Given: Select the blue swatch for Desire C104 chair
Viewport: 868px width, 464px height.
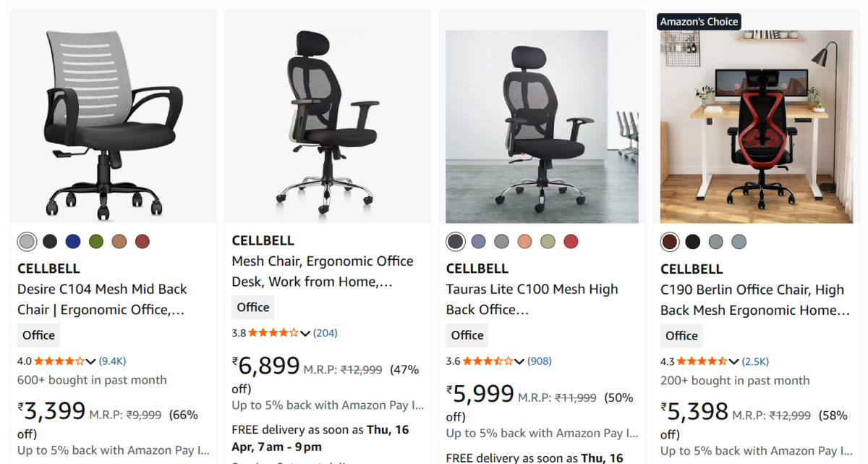Looking at the screenshot, I should pyautogui.click(x=73, y=241).
